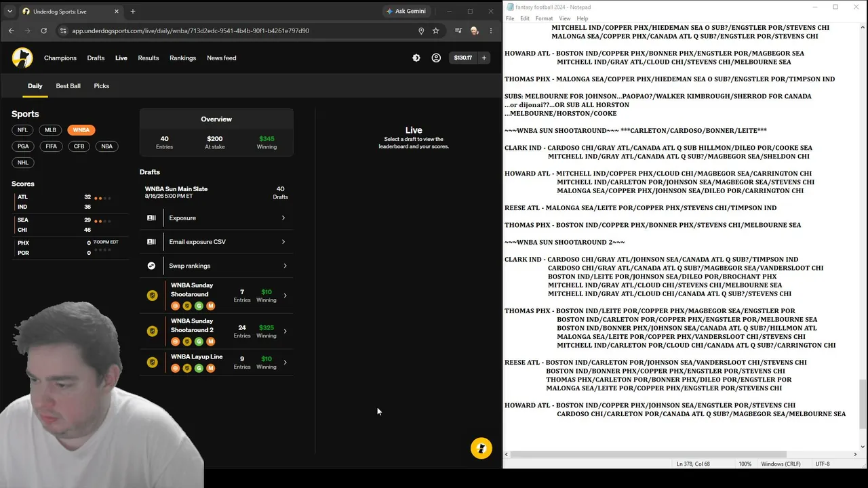Click the location permission icon in address bar
868x488 pixels.
pos(421,30)
